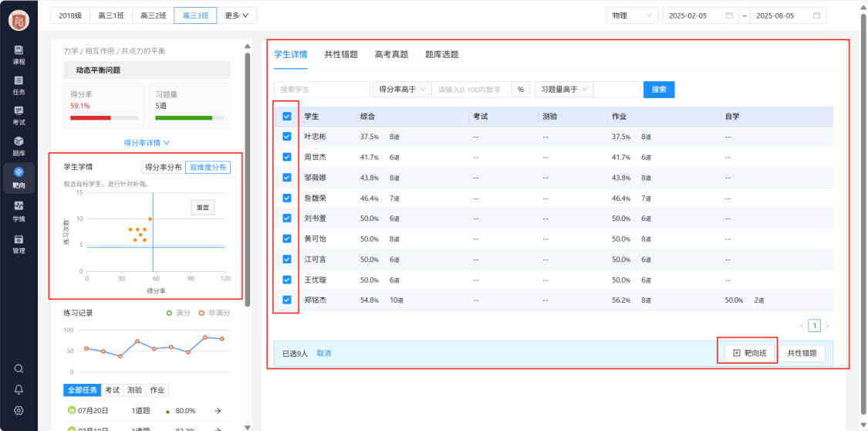Switch to 共性错题 tab
This screenshot has height=431, width=868.
click(341, 54)
